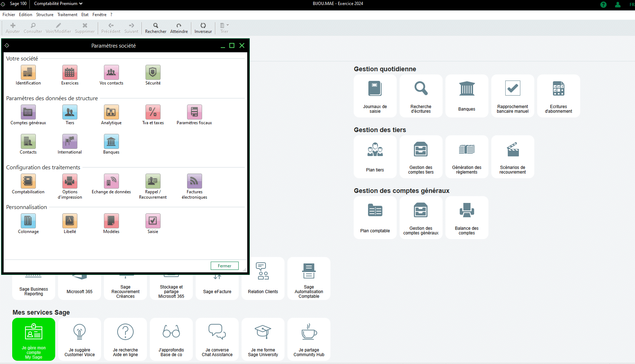635x364 pixels.
Task: Open the Traitement menu
Action: [x=67, y=15]
